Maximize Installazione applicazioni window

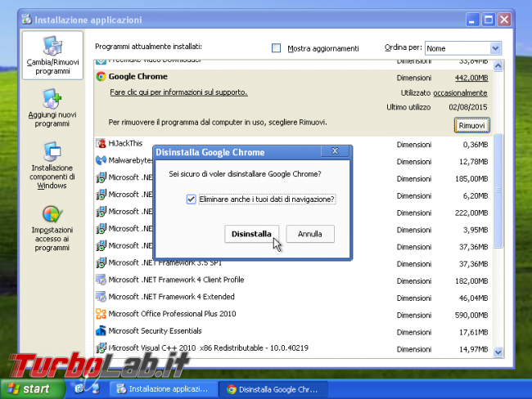489,20
